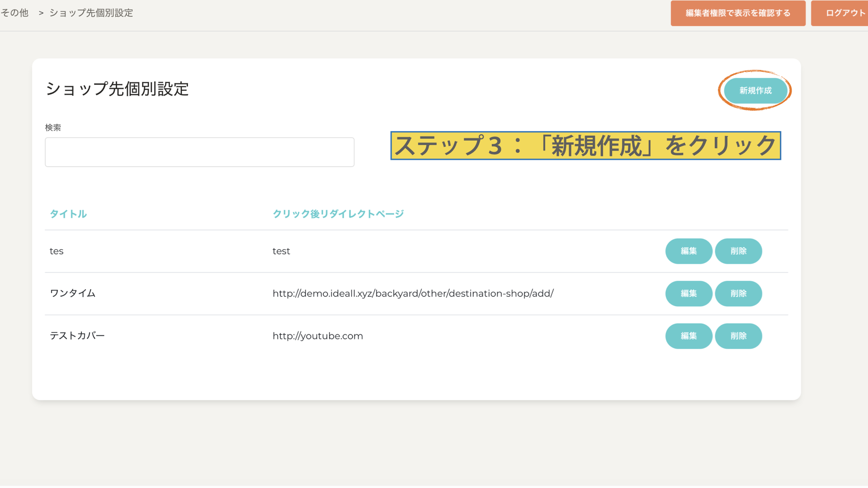Viewport: 868px width, 488px height.
Task: Open その他 breadcrumb link
Action: [14, 13]
